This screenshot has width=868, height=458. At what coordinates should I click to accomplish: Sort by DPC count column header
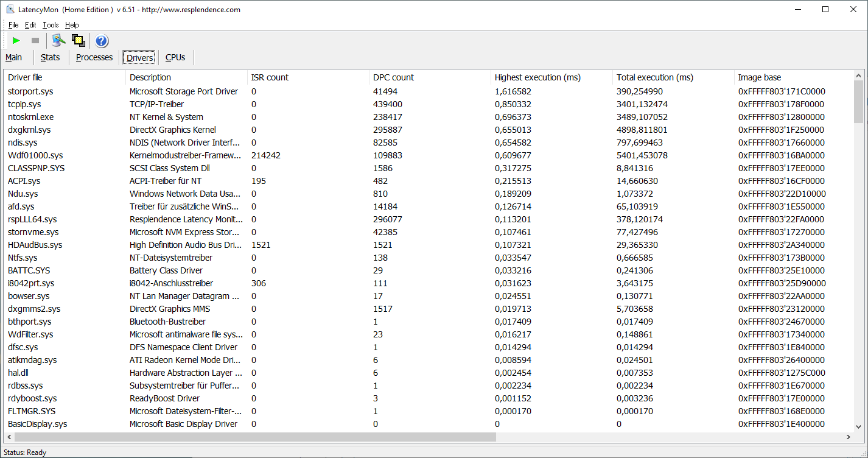click(430, 77)
